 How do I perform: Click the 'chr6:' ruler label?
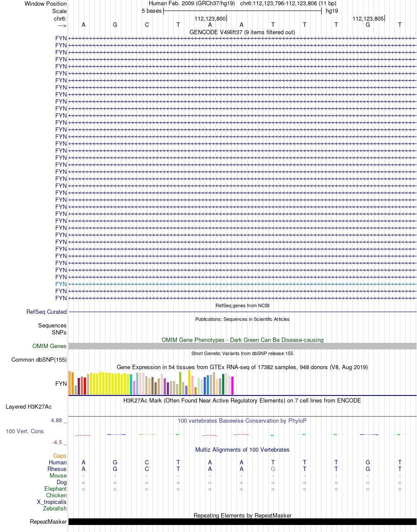pos(60,18)
